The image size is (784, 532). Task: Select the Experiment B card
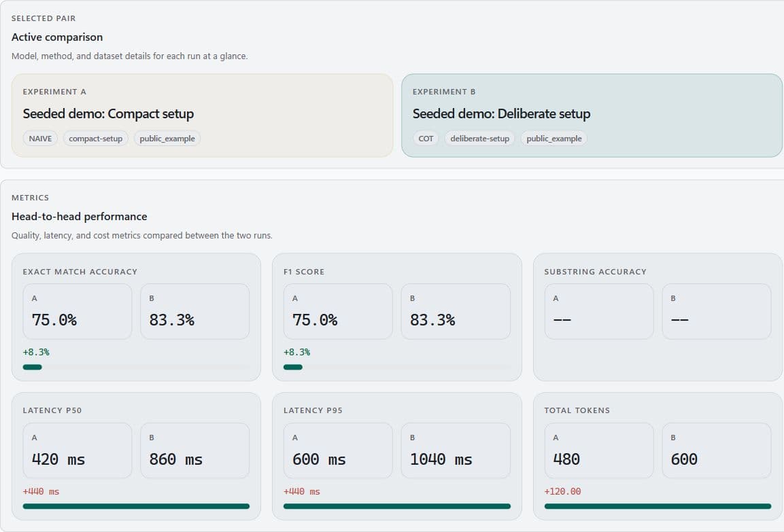pyautogui.click(x=592, y=116)
